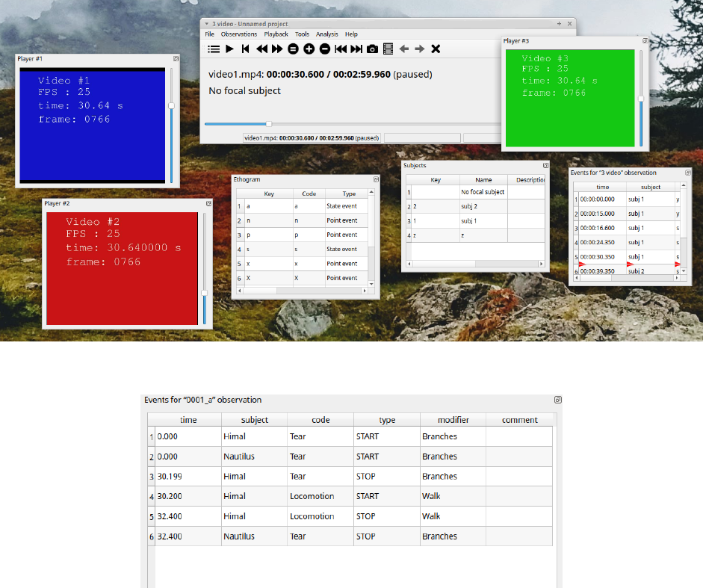This screenshot has width=703, height=588.
Task: Click Ethogram scrollbar down arrow
Action: click(x=371, y=284)
